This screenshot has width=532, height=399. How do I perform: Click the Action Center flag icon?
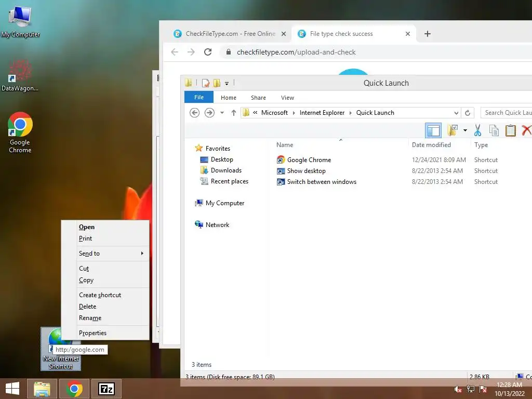click(x=483, y=389)
